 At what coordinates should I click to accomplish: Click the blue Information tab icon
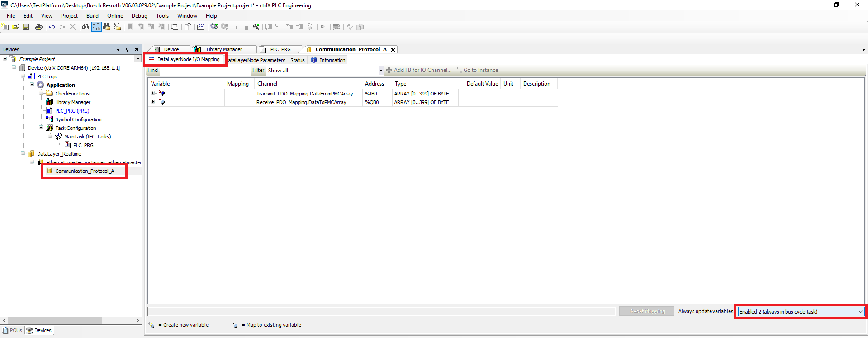tap(314, 60)
